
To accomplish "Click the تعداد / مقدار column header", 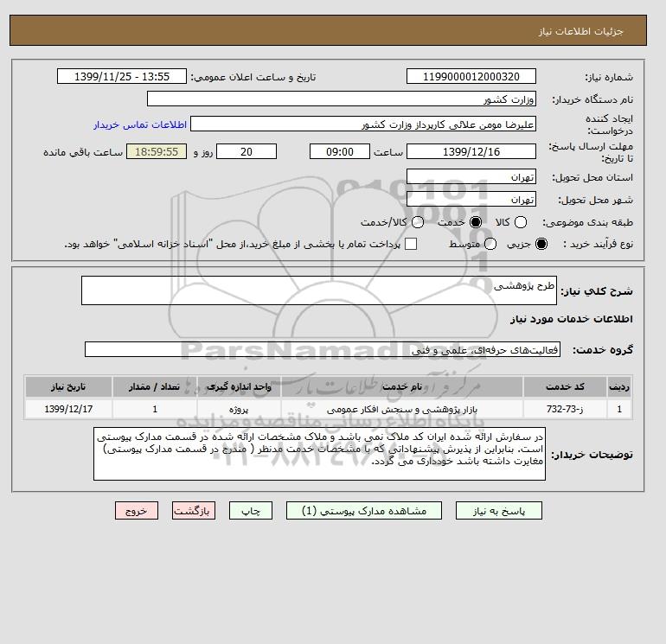I will 155,386.
